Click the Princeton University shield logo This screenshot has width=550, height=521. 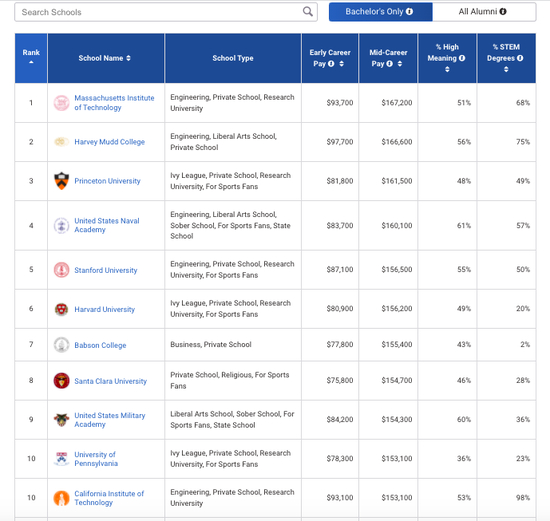pos(61,181)
